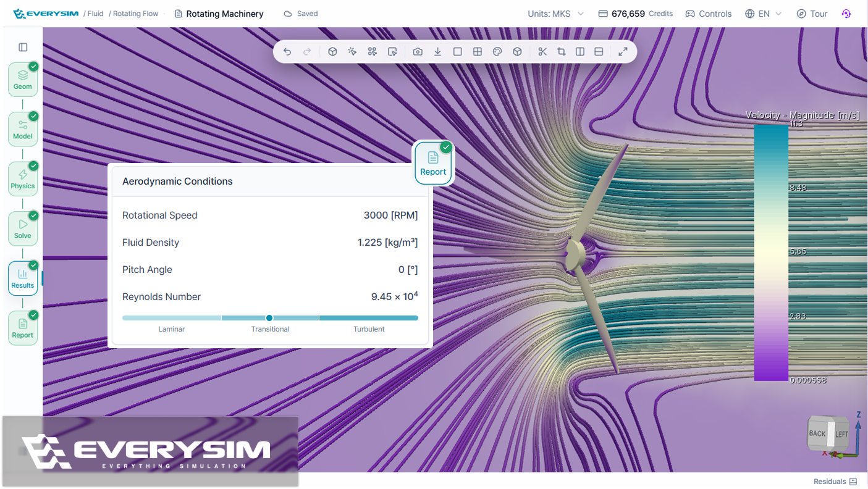Click the redo arrow in the viewport toolbar
This screenshot has width=868, height=489.
(x=307, y=52)
